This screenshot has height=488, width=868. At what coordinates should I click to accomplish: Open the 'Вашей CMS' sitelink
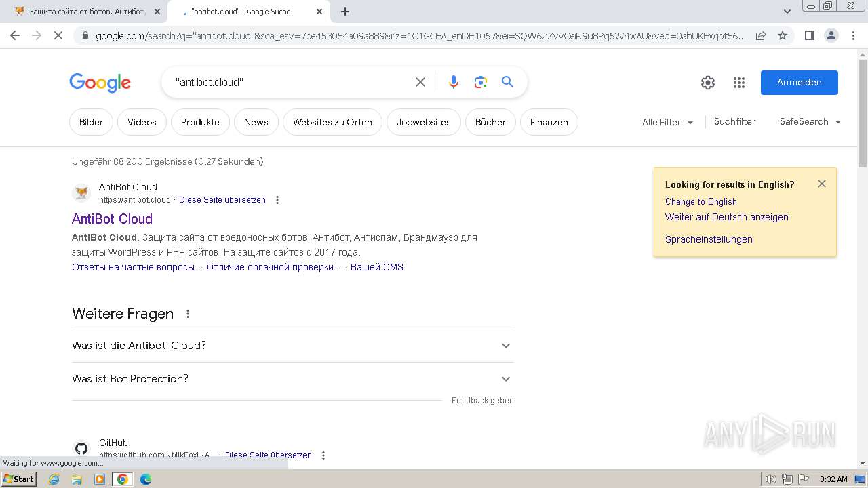(x=377, y=267)
